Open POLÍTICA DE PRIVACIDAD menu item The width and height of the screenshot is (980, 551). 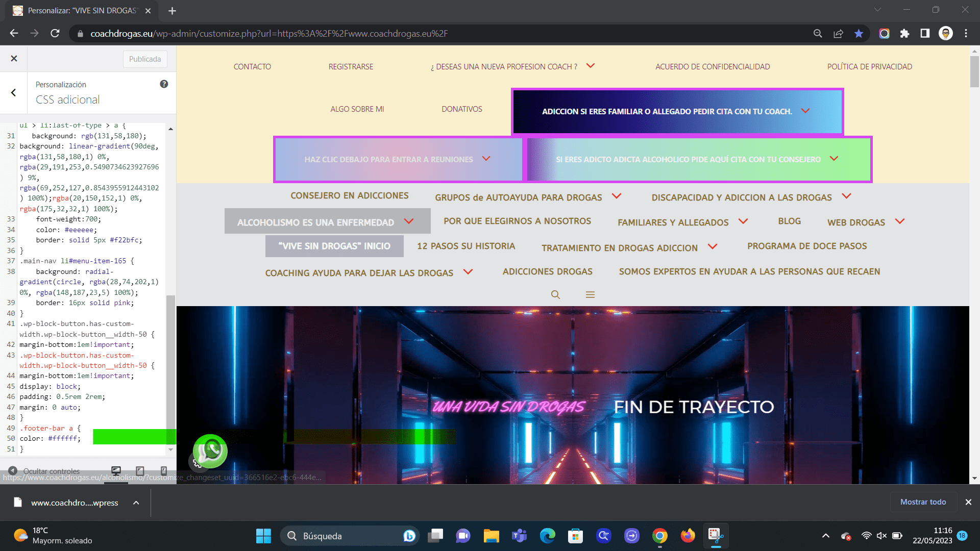point(869,67)
